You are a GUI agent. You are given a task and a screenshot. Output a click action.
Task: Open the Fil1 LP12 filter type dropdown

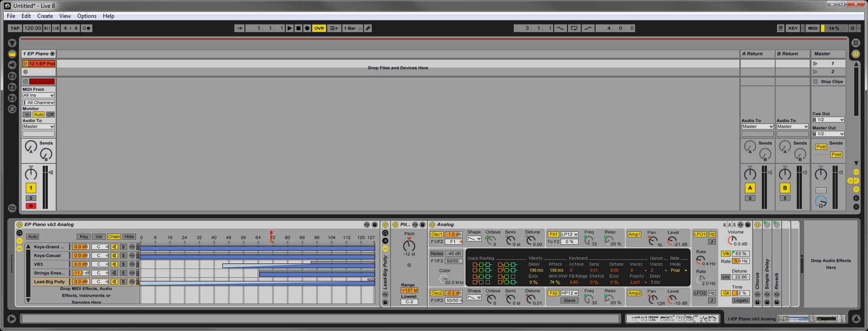(569, 234)
